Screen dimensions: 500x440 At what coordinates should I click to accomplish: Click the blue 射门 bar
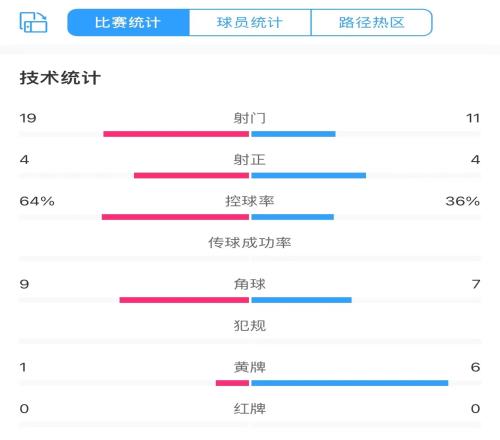pyautogui.click(x=293, y=134)
